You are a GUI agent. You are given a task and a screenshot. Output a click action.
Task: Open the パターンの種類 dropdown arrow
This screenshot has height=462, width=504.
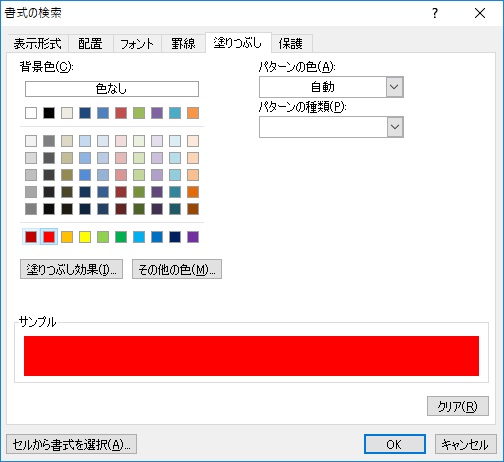pos(395,127)
